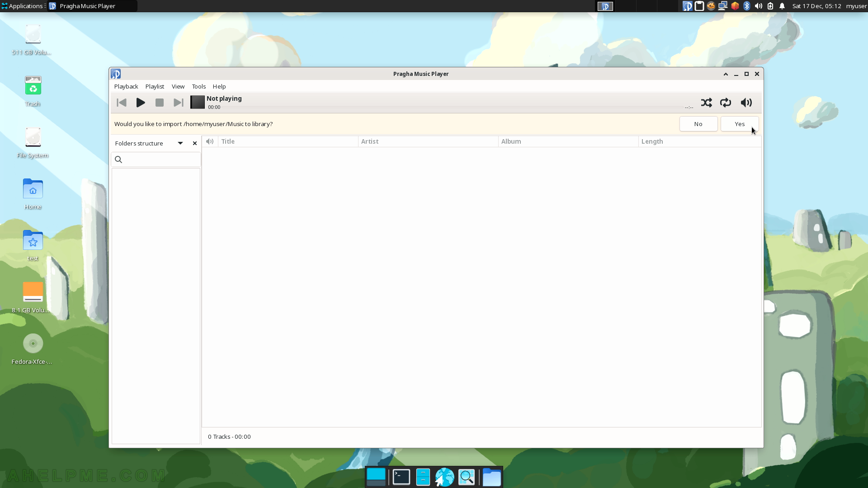The width and height of the screenshot is (868, 488).
Task: Select the 511 GB Volume desktop icon
Action: pyautogui.click(x=33, y=40)
